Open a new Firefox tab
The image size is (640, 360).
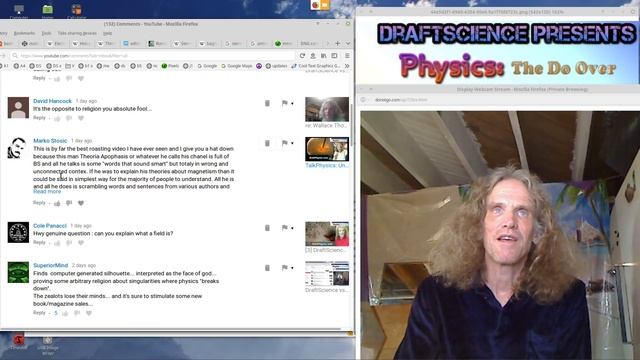[338, 43]
